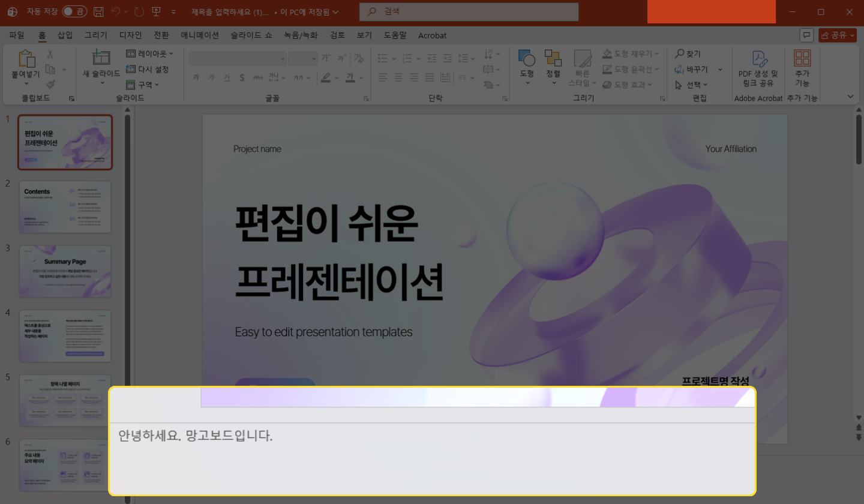The width and height of the screenshot is (864, 504).
Task: Click in the 검색 search box
Action: pyautogui.click(x=469, y=12)
